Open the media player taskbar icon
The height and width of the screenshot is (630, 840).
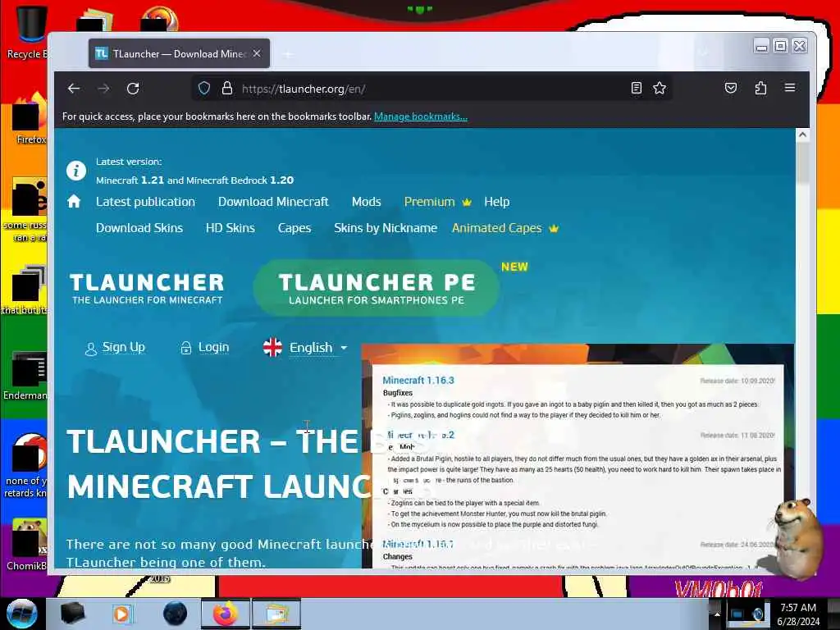pos(121,614)
